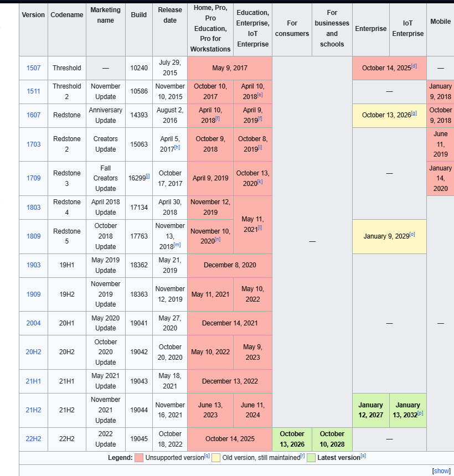Open footnote q beside Unsupported version legend
This screenshot has height=476, width=454.
click(x=207, y=456)
